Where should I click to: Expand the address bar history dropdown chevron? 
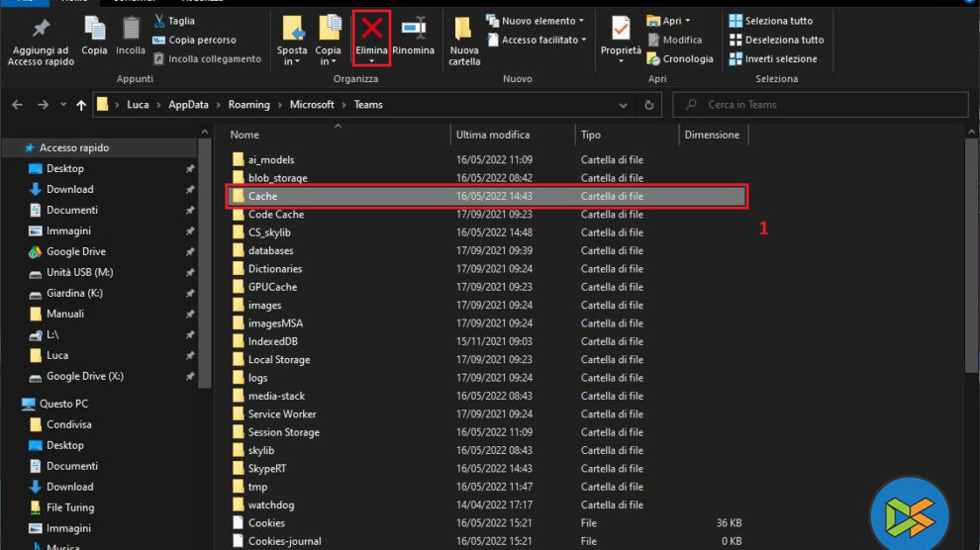[625, 105]
